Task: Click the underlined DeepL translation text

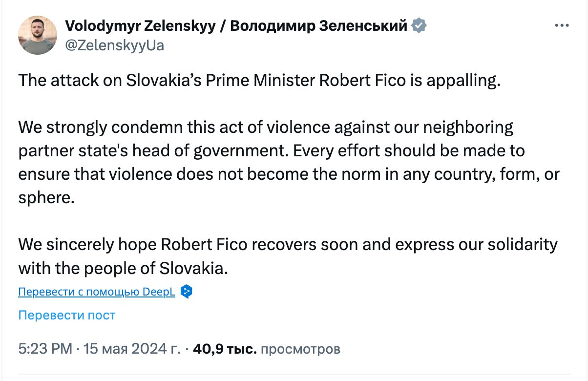Action: (x=96, y=291)
